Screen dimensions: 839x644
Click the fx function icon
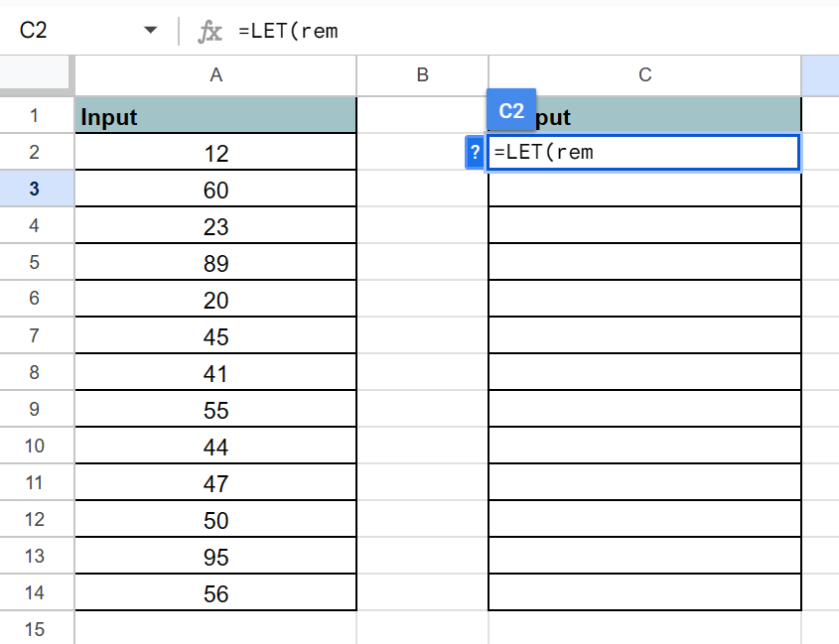click(210, 32)
